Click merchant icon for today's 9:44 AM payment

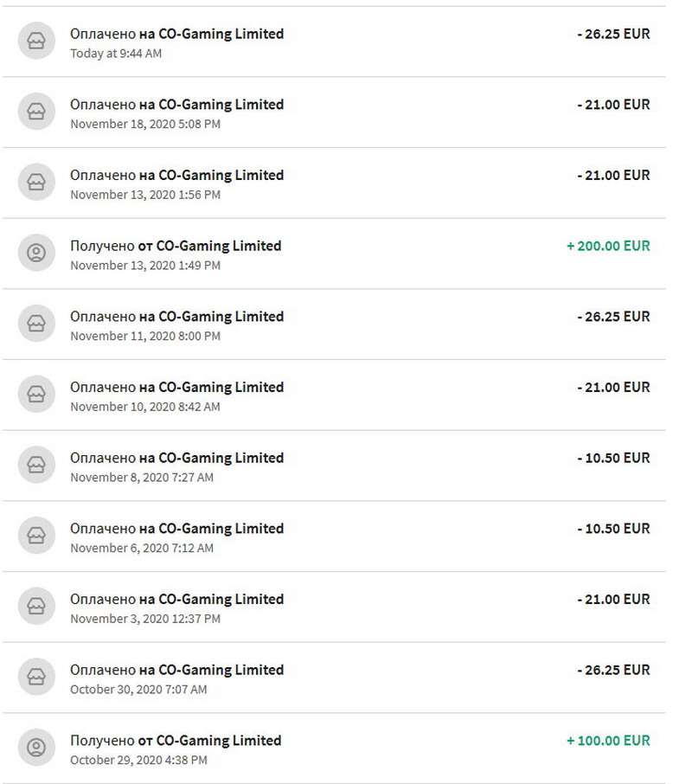tap(36, 42)
